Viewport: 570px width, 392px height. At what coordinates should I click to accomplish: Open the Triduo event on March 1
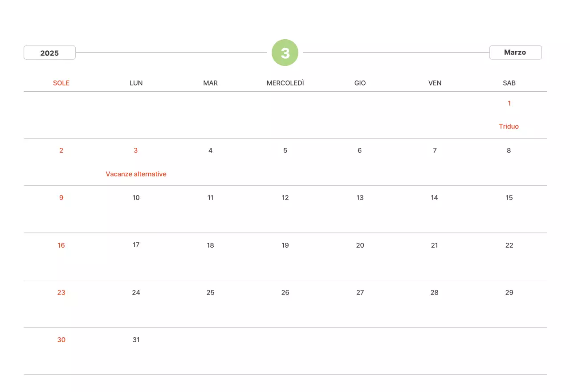[x=509, y=127]
